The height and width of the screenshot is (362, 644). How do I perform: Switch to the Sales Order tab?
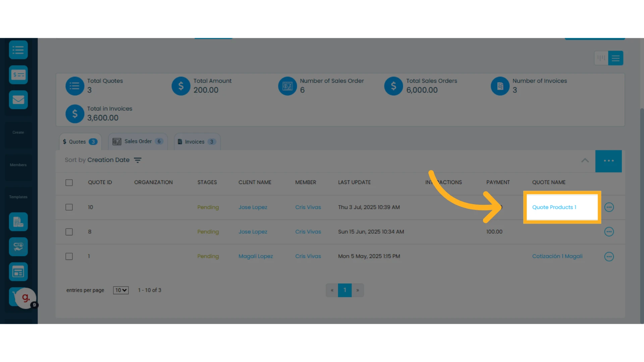pyautogui.click(x=138, y=141)
